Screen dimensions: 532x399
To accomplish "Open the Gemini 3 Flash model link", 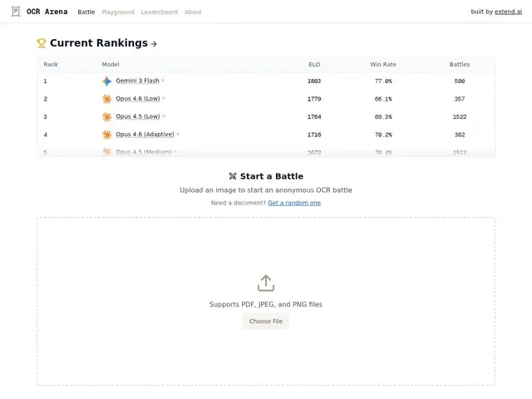I will tap(137, 81).
